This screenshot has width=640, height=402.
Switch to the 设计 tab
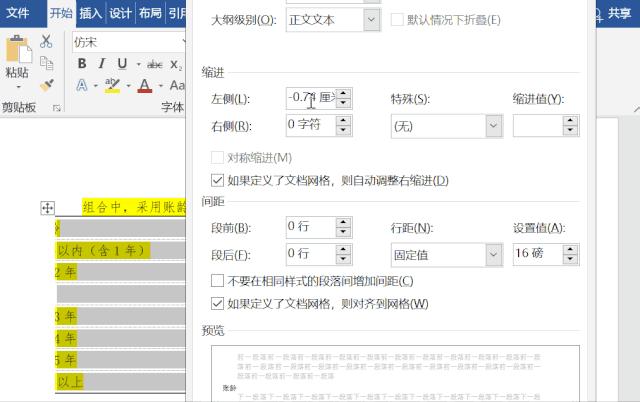(120, 13)
